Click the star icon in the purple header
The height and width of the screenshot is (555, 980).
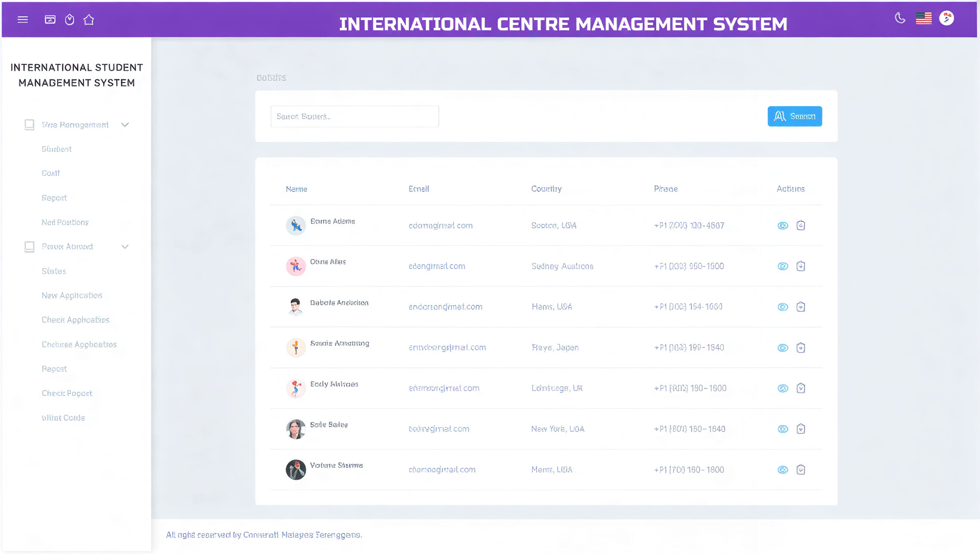point(89,19)
